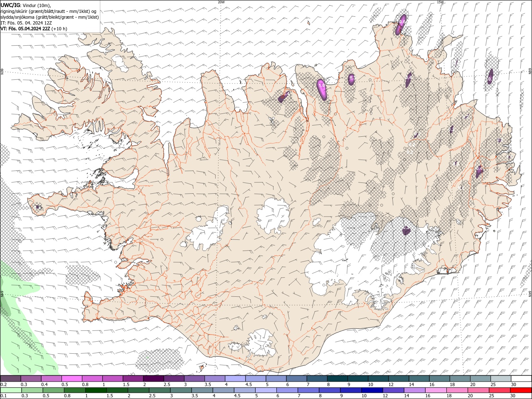Select the bright pink 0.5 swatch in the upper legend row
The width and height of the screenshot is (532, 399).
[x=71, y=378]
